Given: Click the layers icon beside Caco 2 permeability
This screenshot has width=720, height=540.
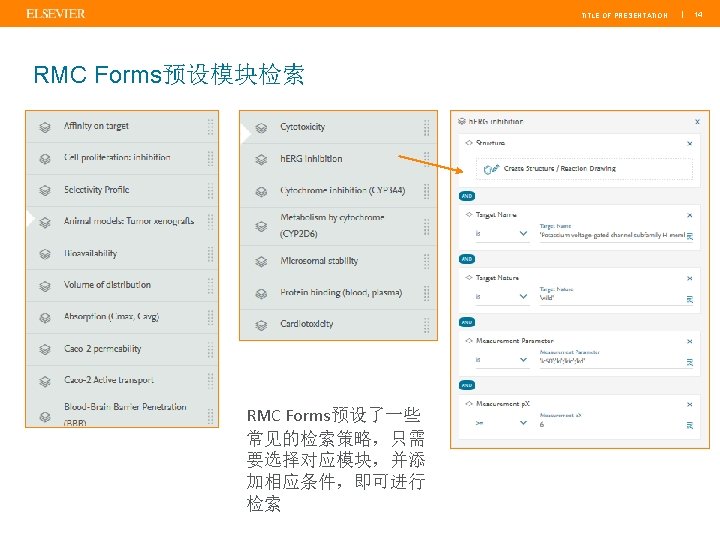Looking at the screenshot, I should pos(45,349).
